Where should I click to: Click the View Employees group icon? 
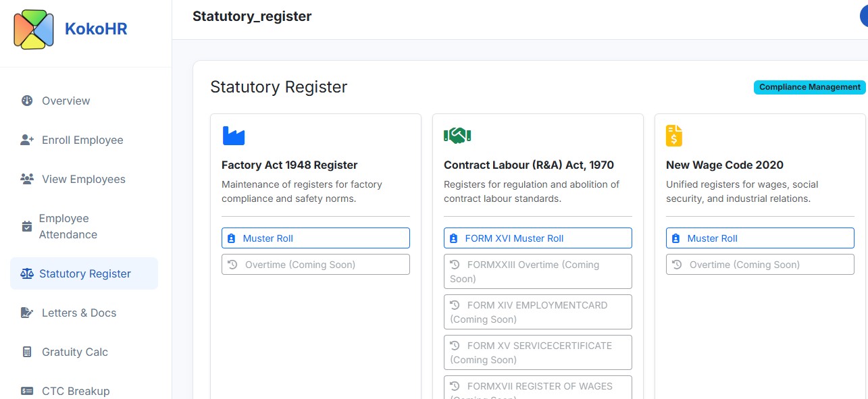pos(27,180)
